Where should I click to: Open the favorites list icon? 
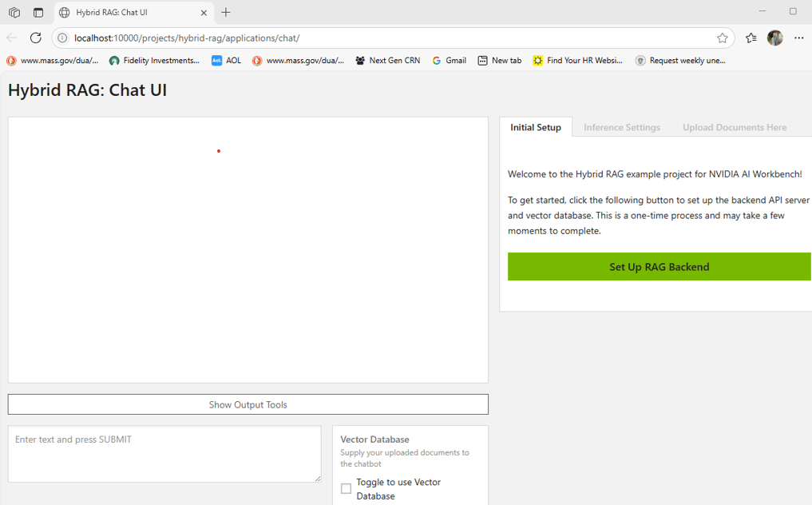(x=751, y=38)
